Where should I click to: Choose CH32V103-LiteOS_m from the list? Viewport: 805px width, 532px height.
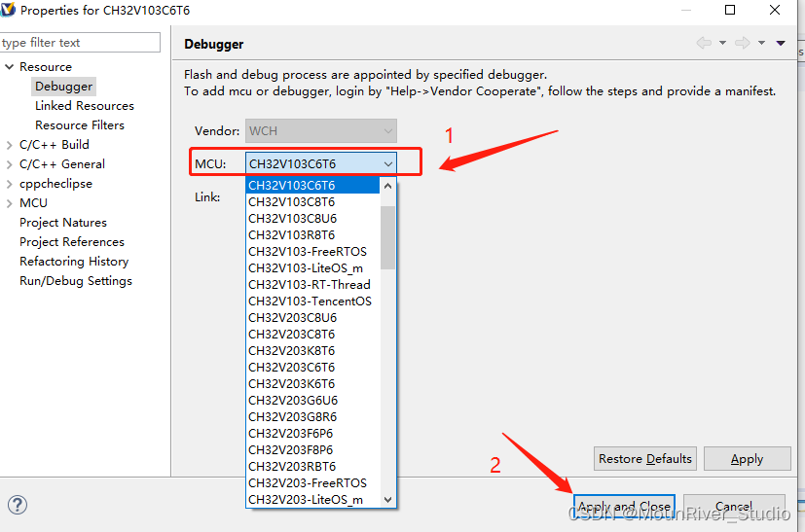click(x=313, y=268)
